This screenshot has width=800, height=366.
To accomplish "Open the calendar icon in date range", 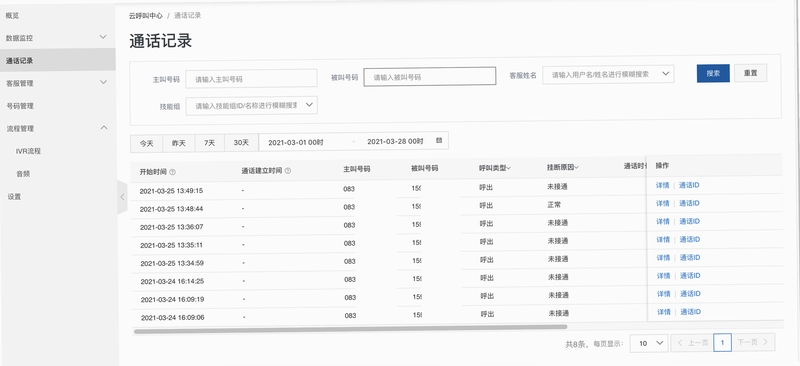I will pyautogui.click(x=439, y=140).
